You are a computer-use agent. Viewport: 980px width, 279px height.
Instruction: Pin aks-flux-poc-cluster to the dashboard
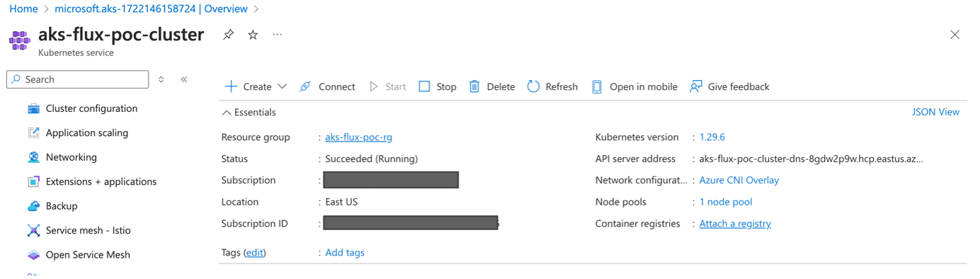(228, 35)
